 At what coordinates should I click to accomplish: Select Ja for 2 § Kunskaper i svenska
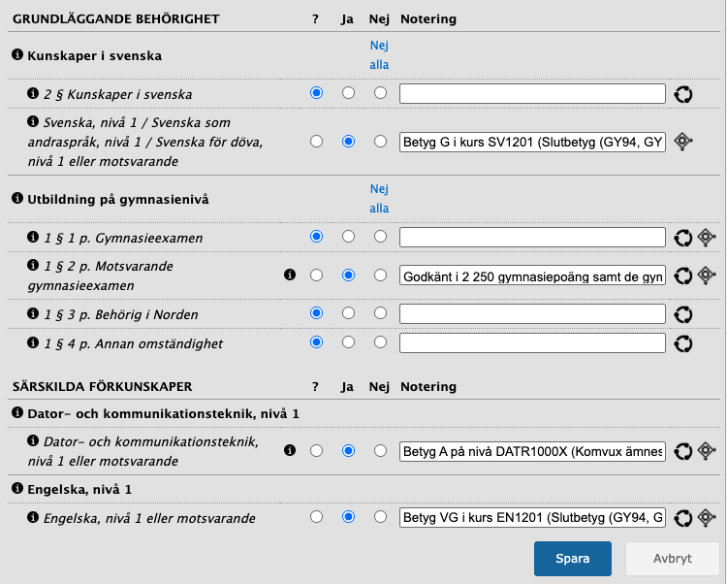pos(348,93)
